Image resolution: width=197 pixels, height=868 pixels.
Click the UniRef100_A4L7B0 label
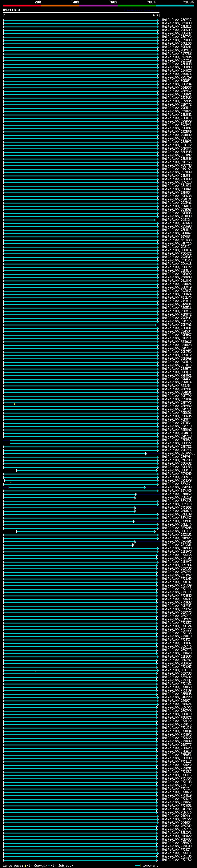[177, 809]
